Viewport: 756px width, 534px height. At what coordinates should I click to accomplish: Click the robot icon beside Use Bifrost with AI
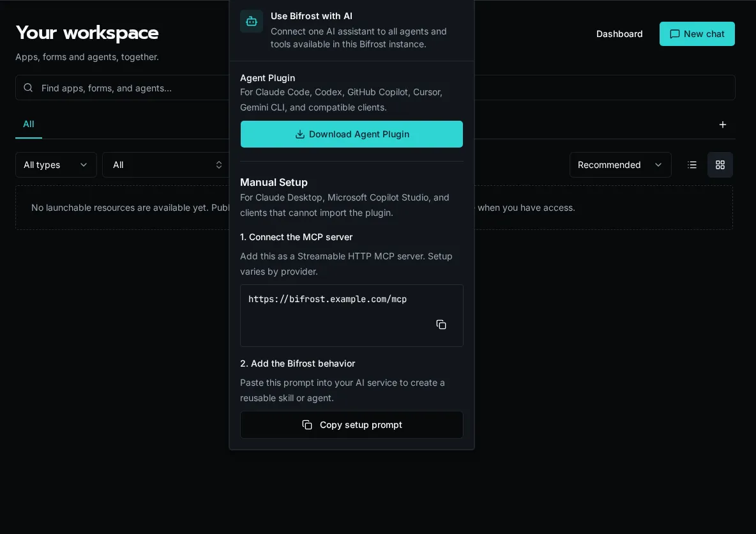(x=251, y=21)
